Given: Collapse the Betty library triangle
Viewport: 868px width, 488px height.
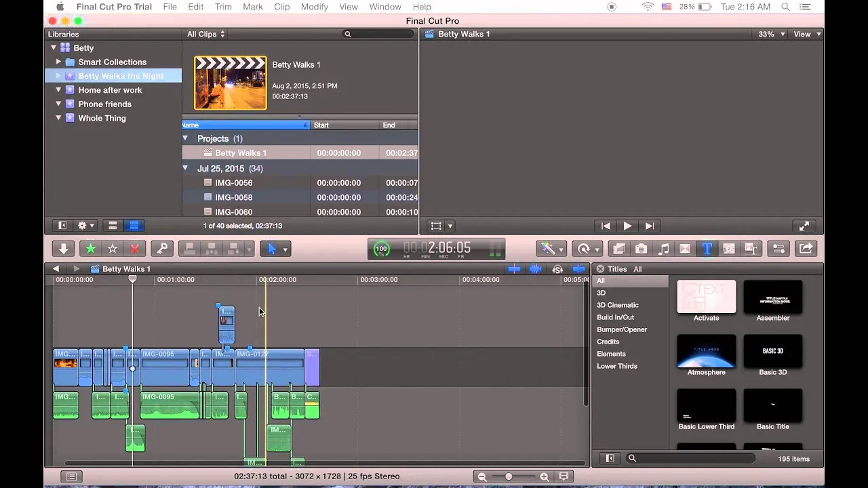Looking at the screenshot, I should (x=54, y=47).
